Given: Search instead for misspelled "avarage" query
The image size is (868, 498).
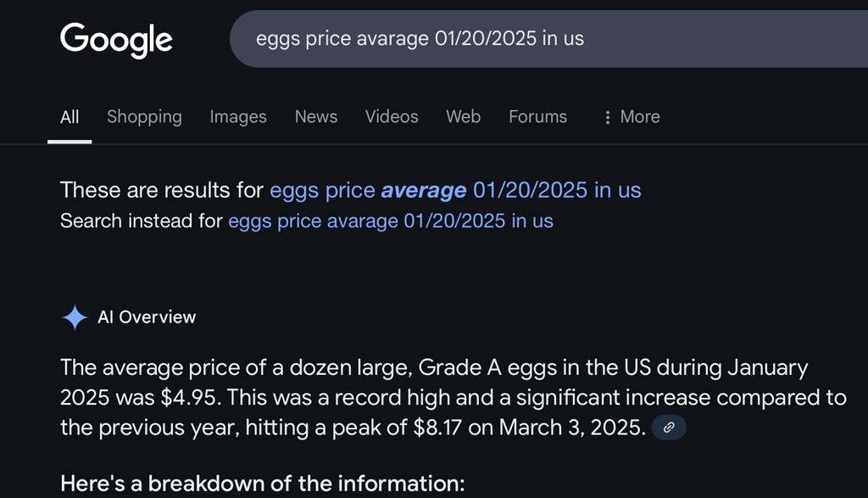Looking at the screenshot, I should click(x=391, y=221).
